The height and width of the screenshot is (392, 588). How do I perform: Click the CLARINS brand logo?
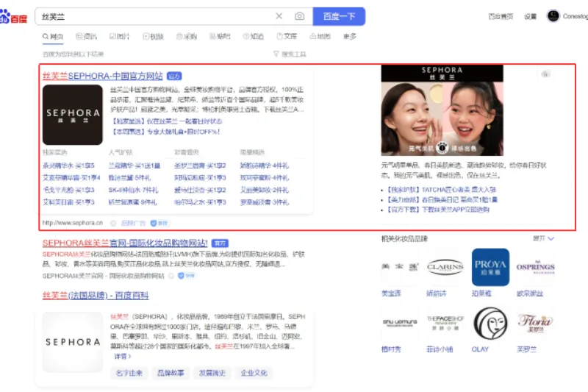pos(445,267)
